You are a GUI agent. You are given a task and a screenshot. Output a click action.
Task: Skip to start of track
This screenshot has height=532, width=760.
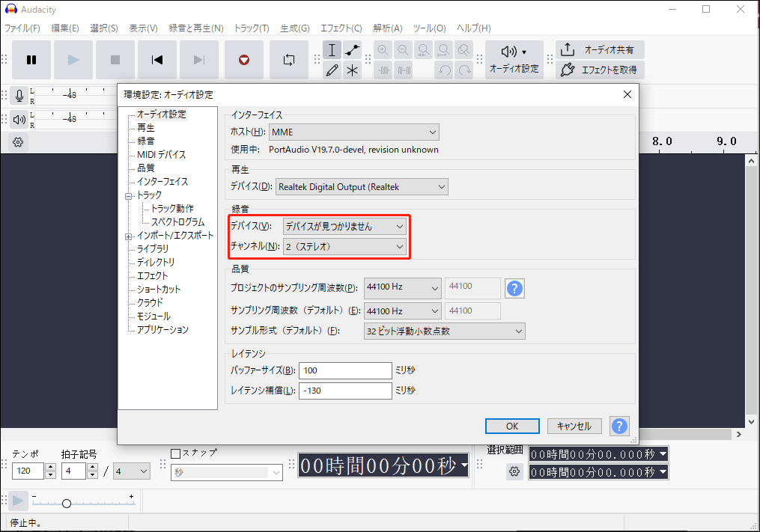click(157, 60)
